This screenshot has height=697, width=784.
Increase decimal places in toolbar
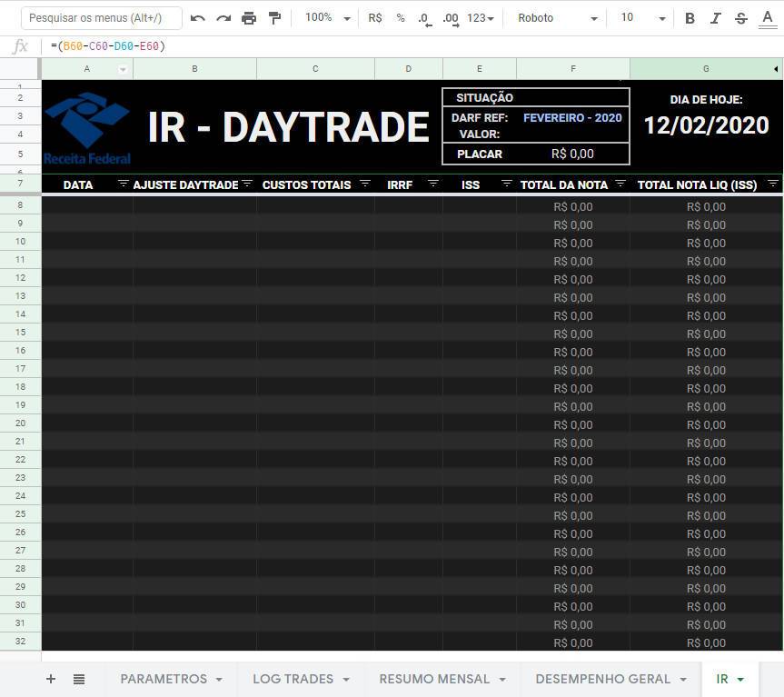click(x=450, y=18)
